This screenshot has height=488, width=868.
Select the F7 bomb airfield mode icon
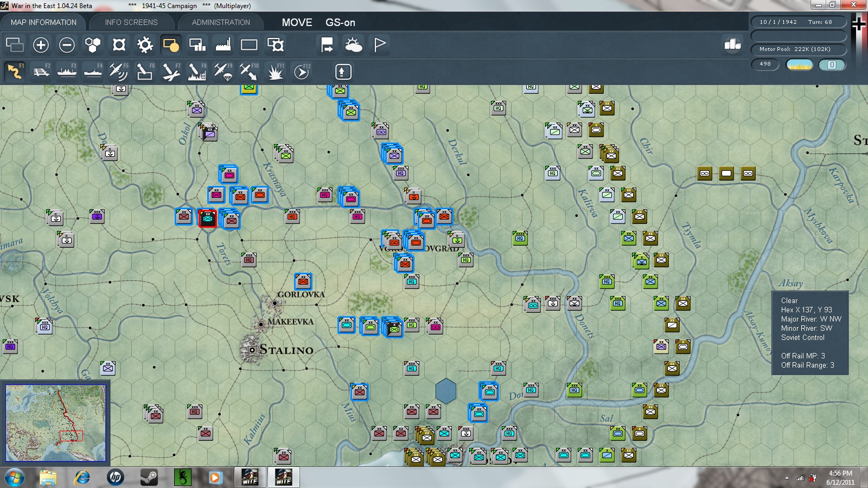point(171,72)
